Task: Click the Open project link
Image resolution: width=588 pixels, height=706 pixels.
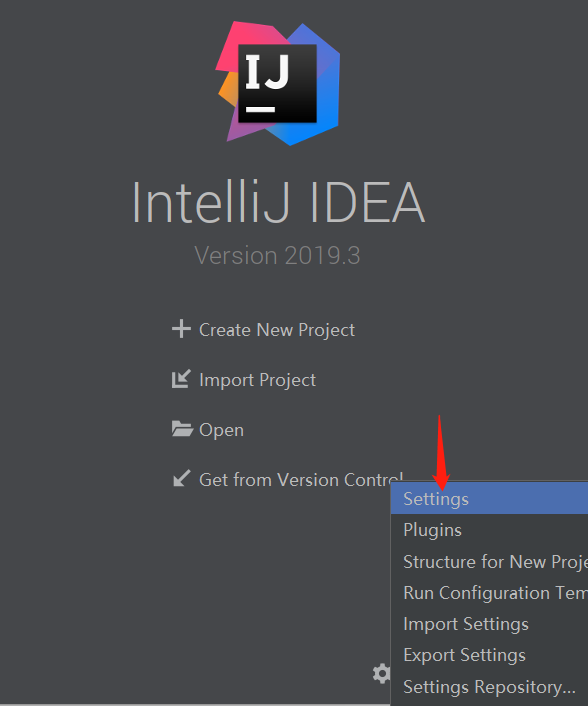Action: click(x=221, y=430)
